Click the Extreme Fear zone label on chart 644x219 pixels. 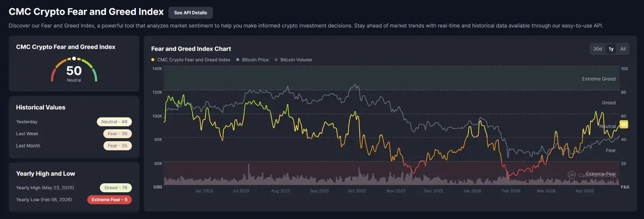point(601,174)
